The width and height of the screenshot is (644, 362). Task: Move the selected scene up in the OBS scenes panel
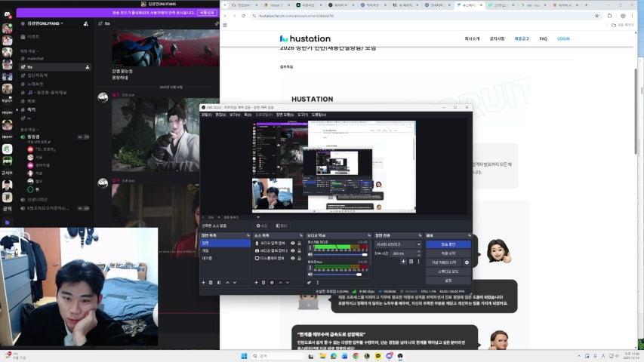pyautogui.click(x=227, y=282)
